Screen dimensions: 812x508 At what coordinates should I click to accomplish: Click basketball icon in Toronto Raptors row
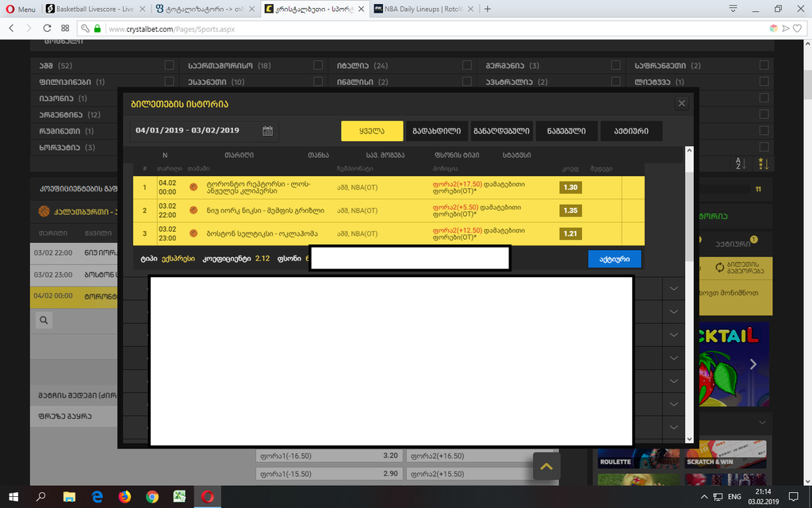[x=193, y=187]
